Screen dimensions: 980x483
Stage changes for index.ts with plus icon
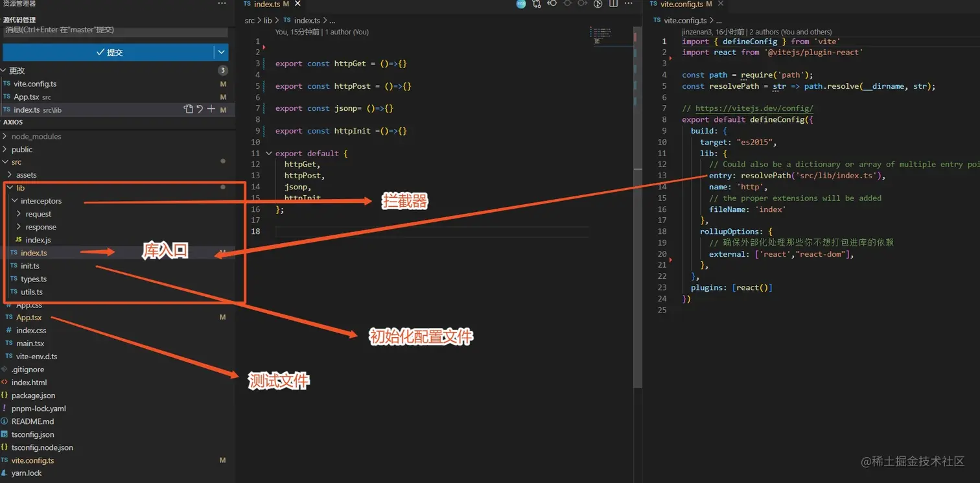(211, 110)
